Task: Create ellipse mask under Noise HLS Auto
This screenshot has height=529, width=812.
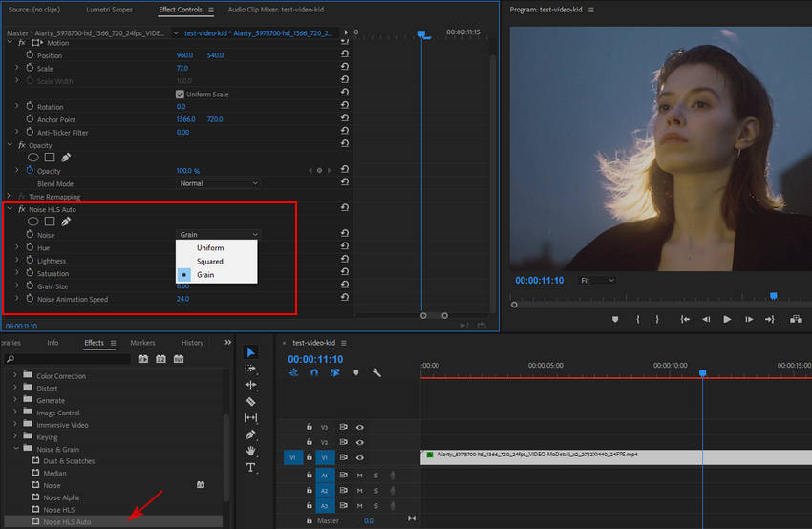Action: [x=33, y=222]
